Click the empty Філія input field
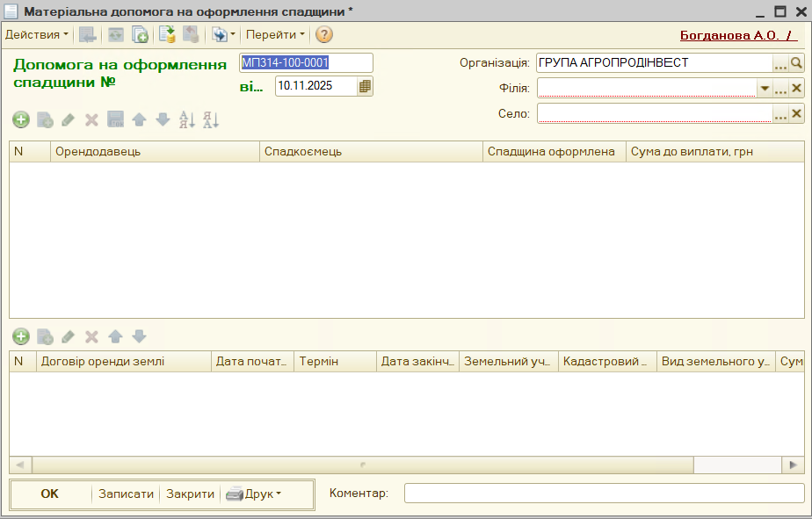812x519 pixels. tap(647, 88)
